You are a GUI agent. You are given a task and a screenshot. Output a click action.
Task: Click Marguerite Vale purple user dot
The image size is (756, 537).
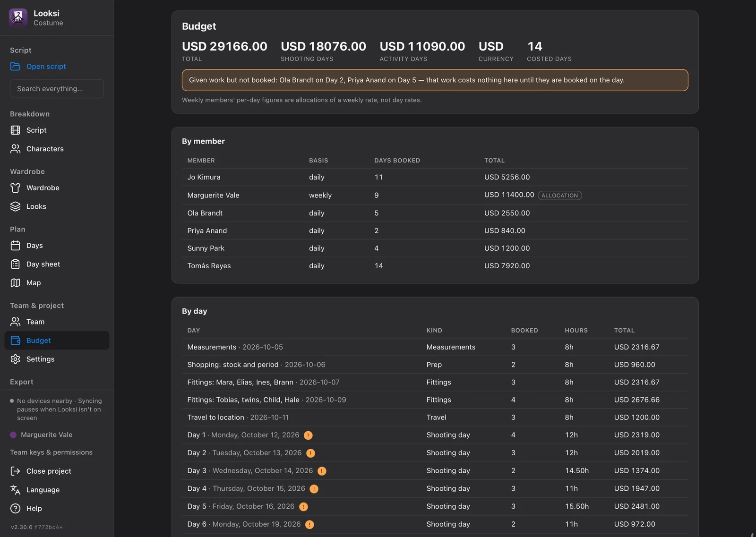[x=13, y=435]
